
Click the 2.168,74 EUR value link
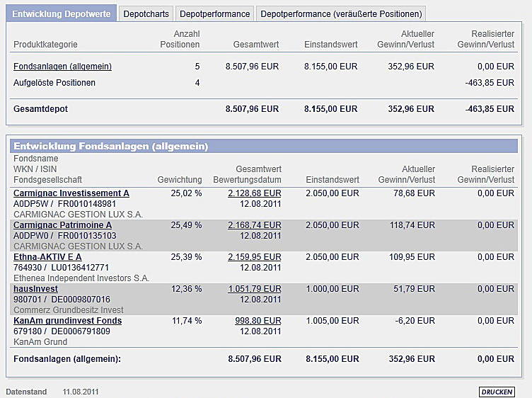click(x=255, y=225)
